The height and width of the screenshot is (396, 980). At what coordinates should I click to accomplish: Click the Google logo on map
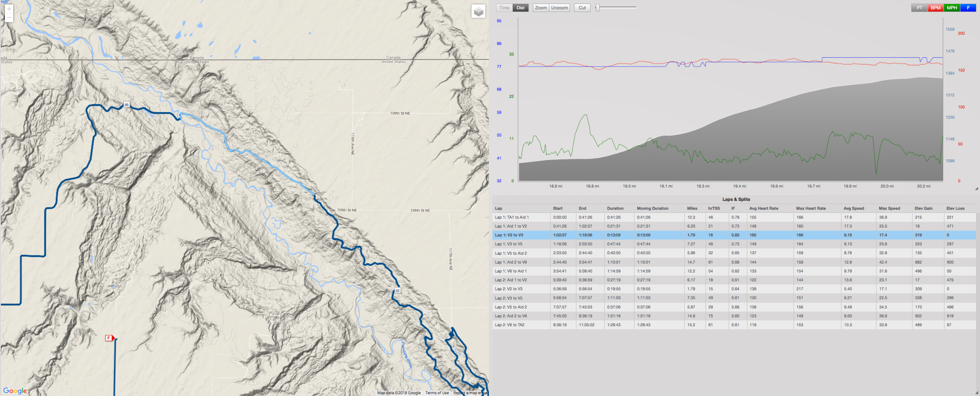click(15, 391)
